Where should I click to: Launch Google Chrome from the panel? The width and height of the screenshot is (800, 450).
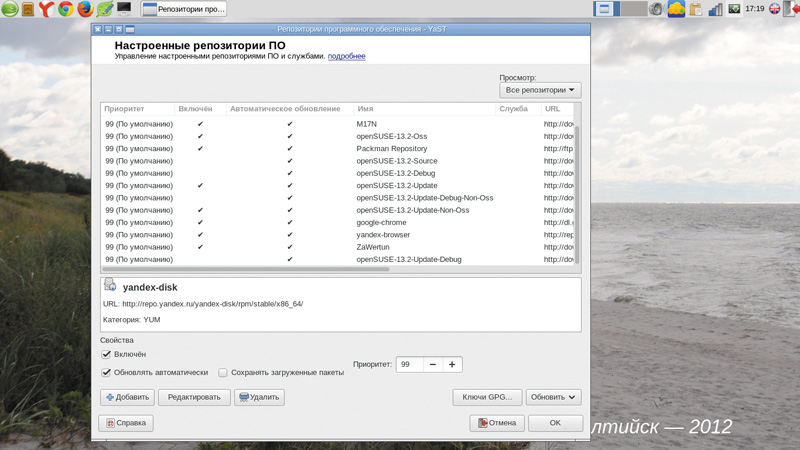coord(65,9)
